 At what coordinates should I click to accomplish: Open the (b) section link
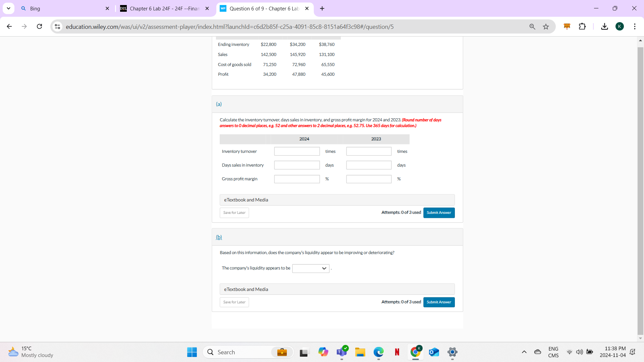[219, 237]
